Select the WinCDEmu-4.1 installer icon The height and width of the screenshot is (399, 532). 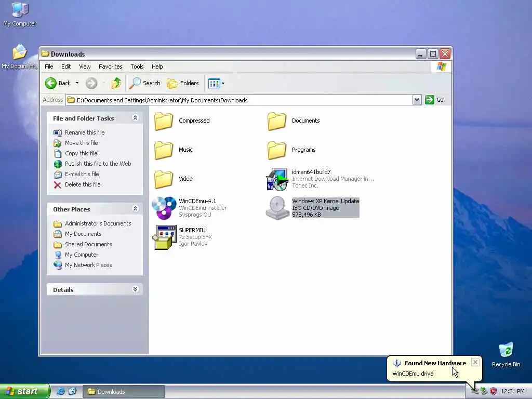tap(164, 208)
